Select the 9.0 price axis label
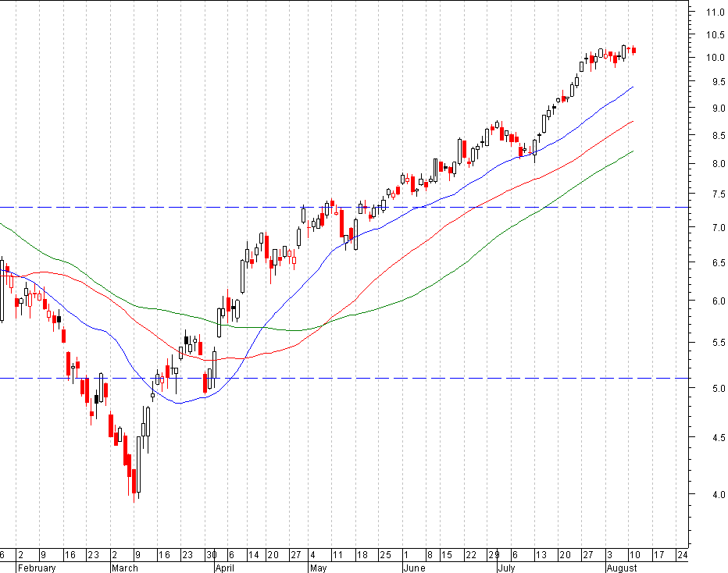Image resolution: width=728 pixels, height=573 pixels. click(x=718, y=109)
